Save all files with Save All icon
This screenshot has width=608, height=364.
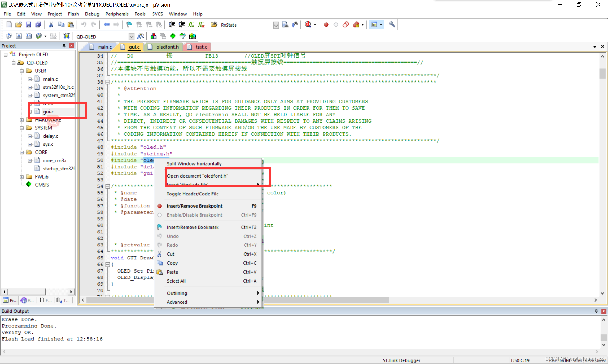38,25
